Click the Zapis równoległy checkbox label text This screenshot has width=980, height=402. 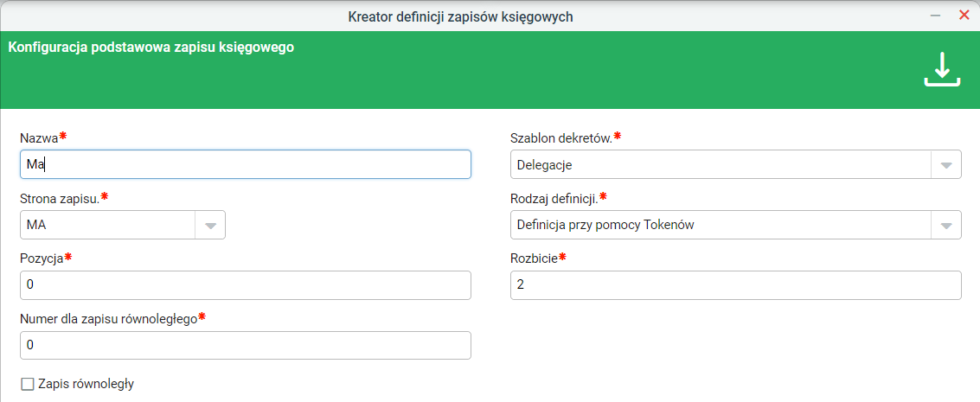[86, 384]
